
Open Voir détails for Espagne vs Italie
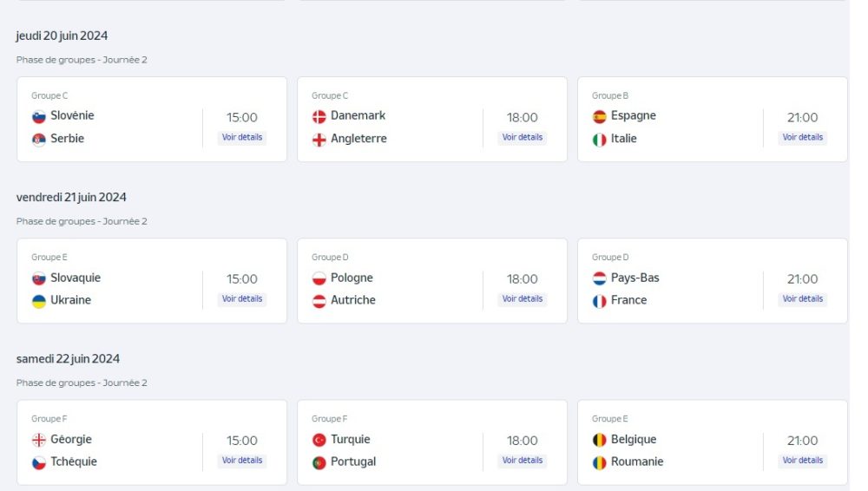coord(802,137)
